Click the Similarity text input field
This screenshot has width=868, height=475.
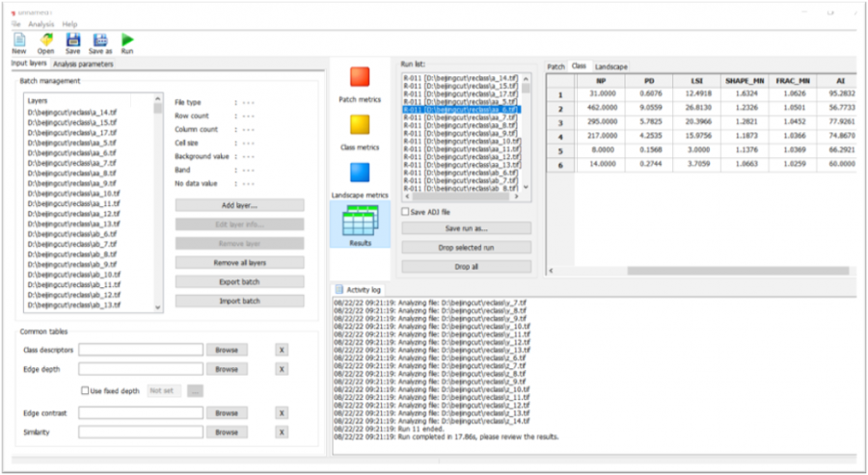coord(141,433)
